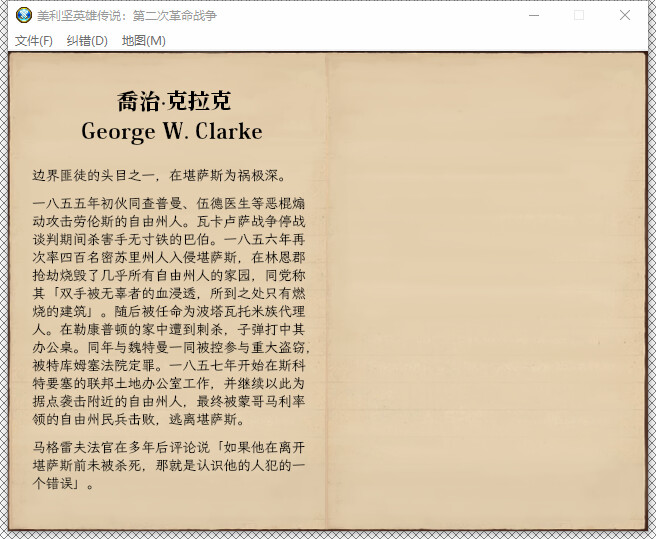The width and height of the screenshot is (656, 539).
Task: Click the line starting 被特库姆塞法院定罪
Action: pos(168,365)
